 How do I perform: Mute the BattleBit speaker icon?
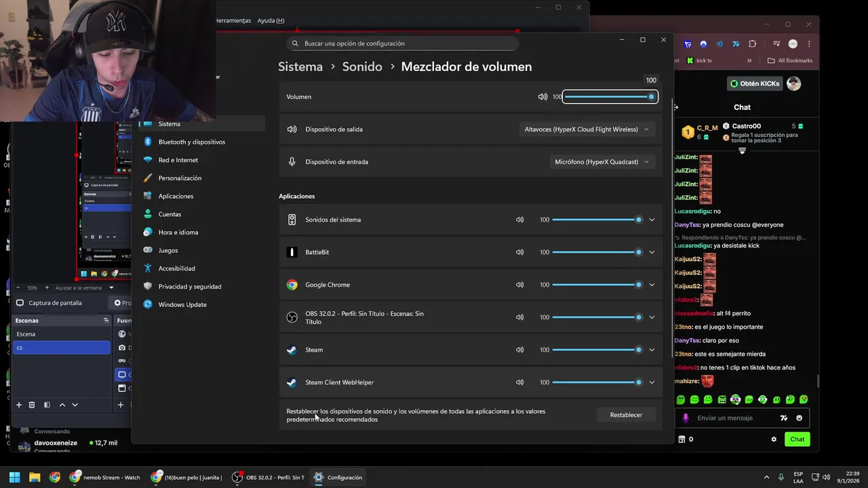(519, 252)
